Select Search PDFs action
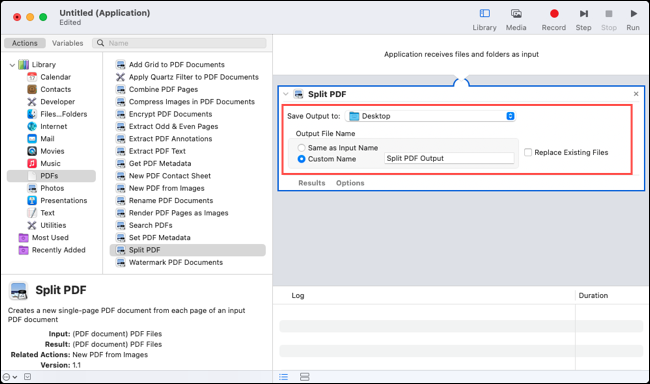This screenshot has width=650, height=384. [150, 225]
